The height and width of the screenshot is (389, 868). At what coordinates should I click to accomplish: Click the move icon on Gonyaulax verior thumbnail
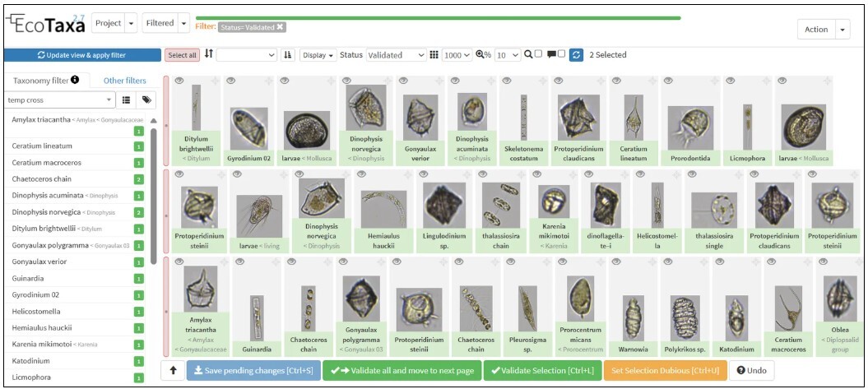click(441, 81)
